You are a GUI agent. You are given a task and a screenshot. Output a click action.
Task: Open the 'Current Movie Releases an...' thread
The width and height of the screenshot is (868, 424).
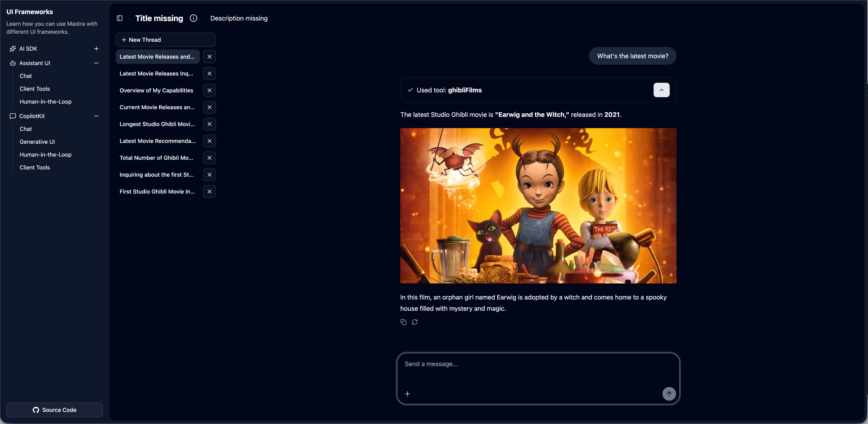click(x=158, y=107)
